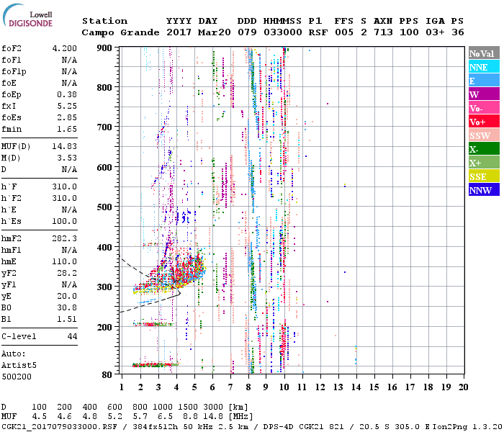Click the 3000 km distance value
Viewport: 504px width, 432px height.
213,408
